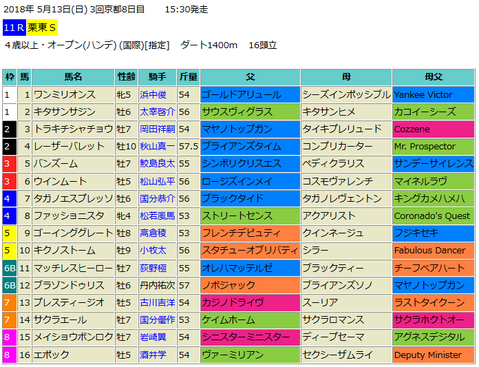
Task: Select horse name ウインムート
Action: [x=60, y=181]
